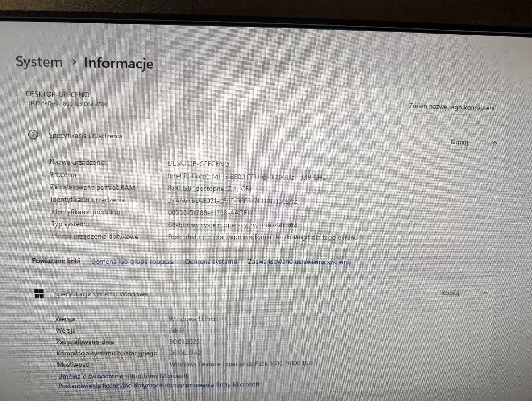Select the build number 26100.1742
This screenshot has width=532, height=401.
click(185, 353)
